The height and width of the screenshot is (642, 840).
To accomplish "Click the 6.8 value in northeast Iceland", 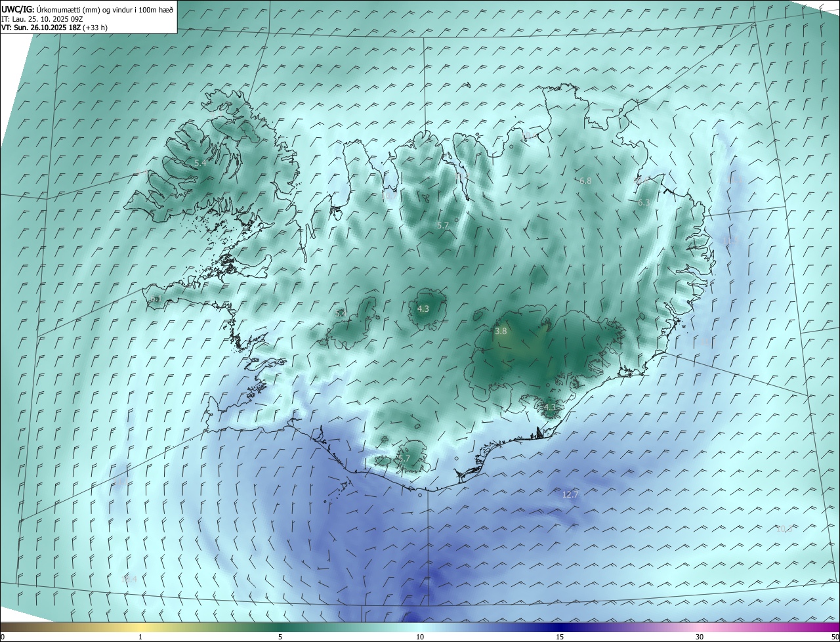I will click(585, 181).
